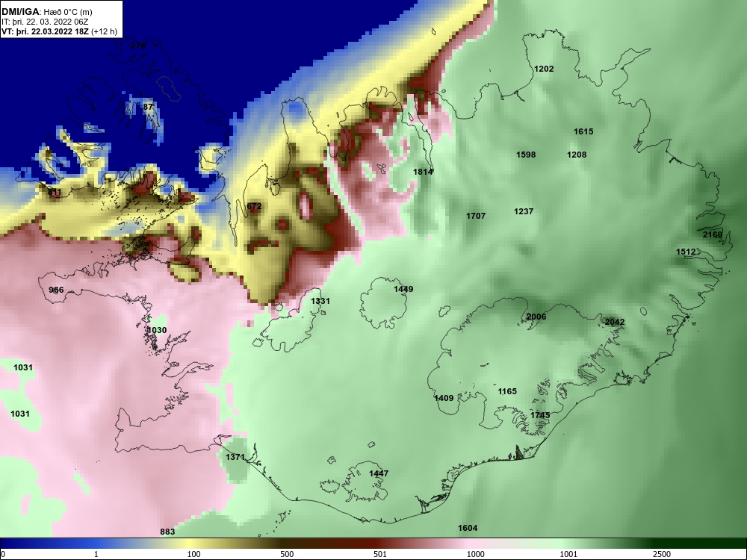Click the 1449 value on glacier outline
The width and height of the screenshot is (747, 560).
pyautogui.click(x=403, y=289)
